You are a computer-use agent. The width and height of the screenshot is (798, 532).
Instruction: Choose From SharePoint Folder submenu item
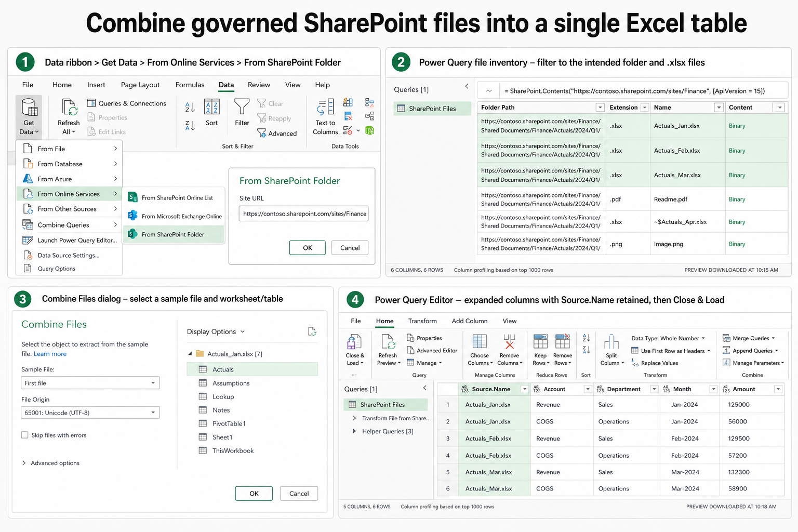[174, 234]
